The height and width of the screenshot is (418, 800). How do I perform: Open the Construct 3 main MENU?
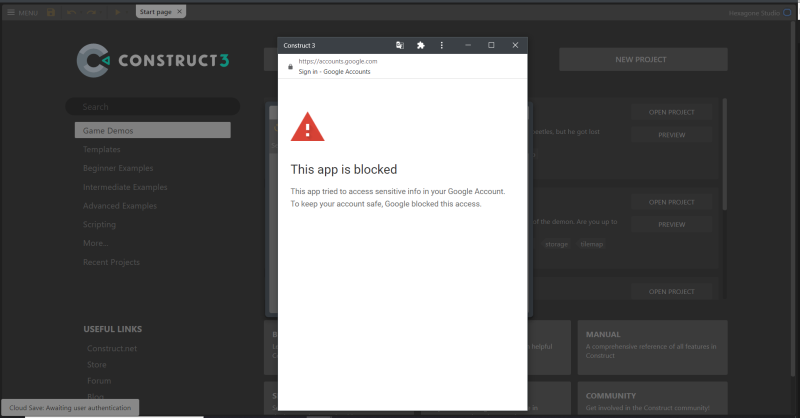(22, 12)
